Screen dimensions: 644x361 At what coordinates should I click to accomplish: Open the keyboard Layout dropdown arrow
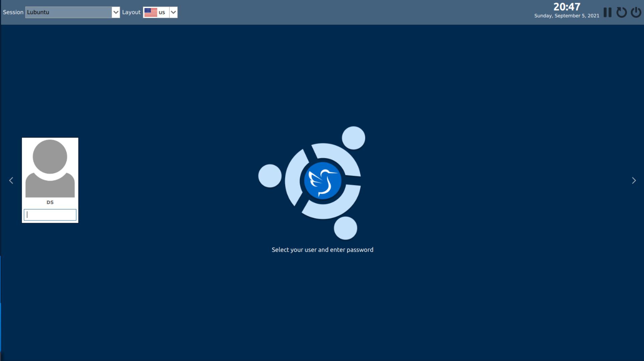tap(173, 12)
